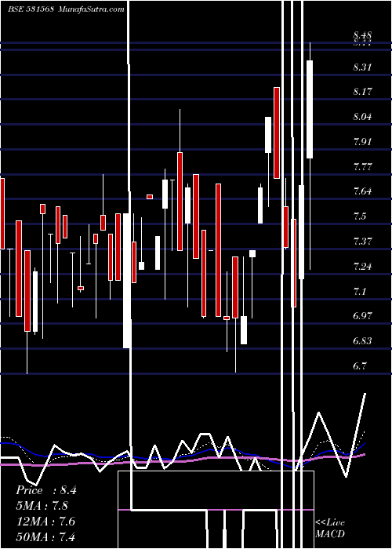The image size is (392, 549).
Task: Click the BSE 531568 ticker text
Action: pos(31,9)
